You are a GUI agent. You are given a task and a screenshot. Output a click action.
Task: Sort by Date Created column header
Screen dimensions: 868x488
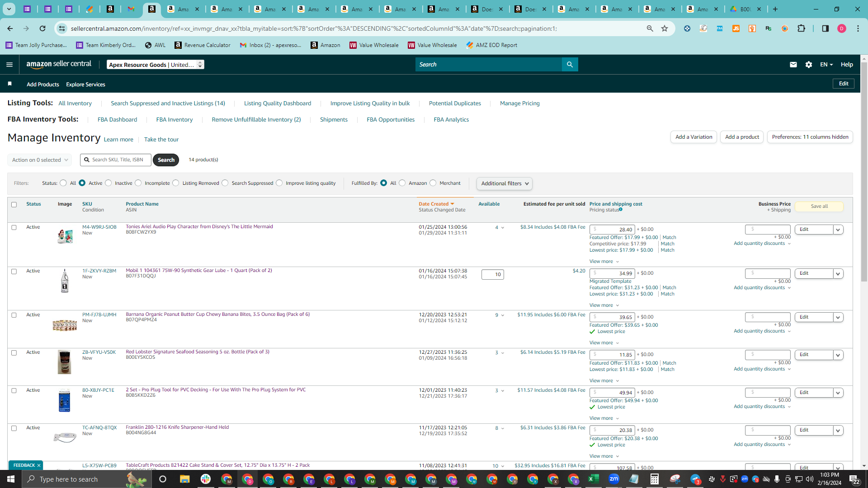436,204
